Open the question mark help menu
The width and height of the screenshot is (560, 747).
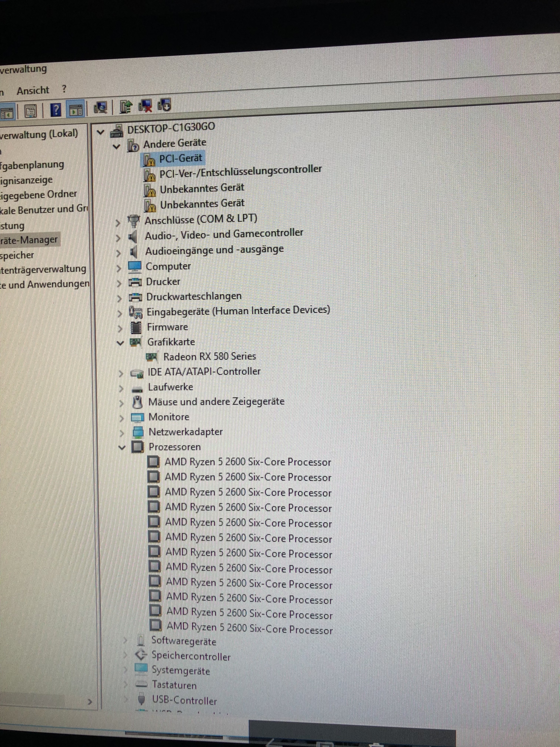64,89
